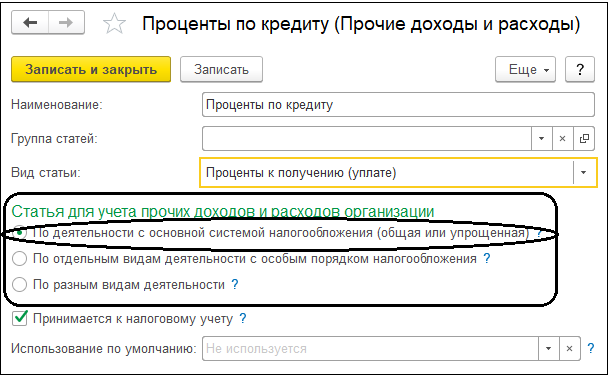
Task: Focus the Использование по умолчанию input field
Action: [370, 349]
